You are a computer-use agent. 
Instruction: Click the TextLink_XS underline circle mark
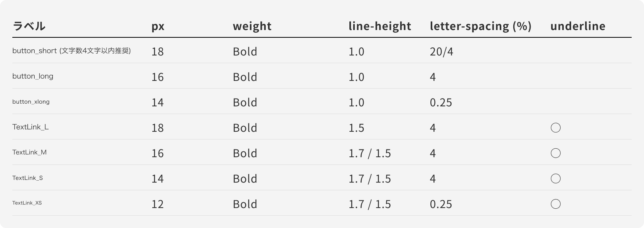click(555, 204)
